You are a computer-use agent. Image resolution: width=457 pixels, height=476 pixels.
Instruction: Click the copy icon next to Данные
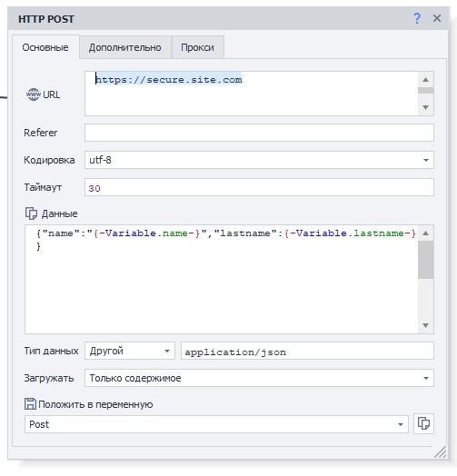[x=31, y=213]
